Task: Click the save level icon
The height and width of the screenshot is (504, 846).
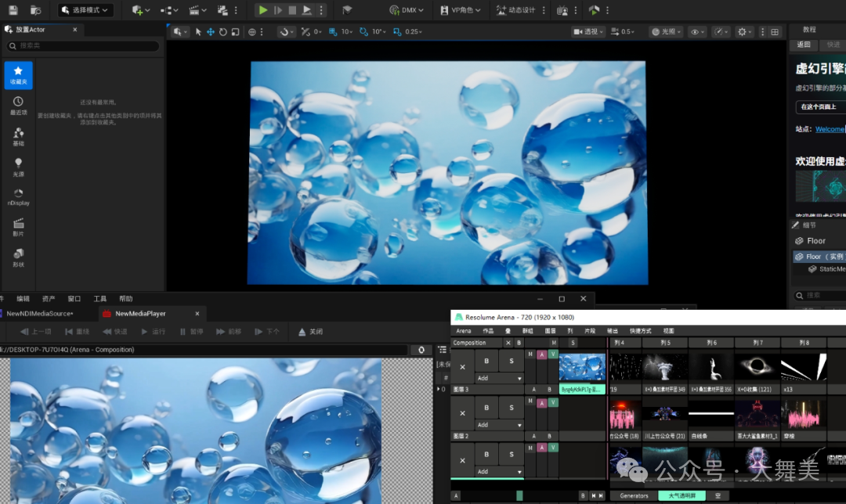Action: tap(14, 10)
